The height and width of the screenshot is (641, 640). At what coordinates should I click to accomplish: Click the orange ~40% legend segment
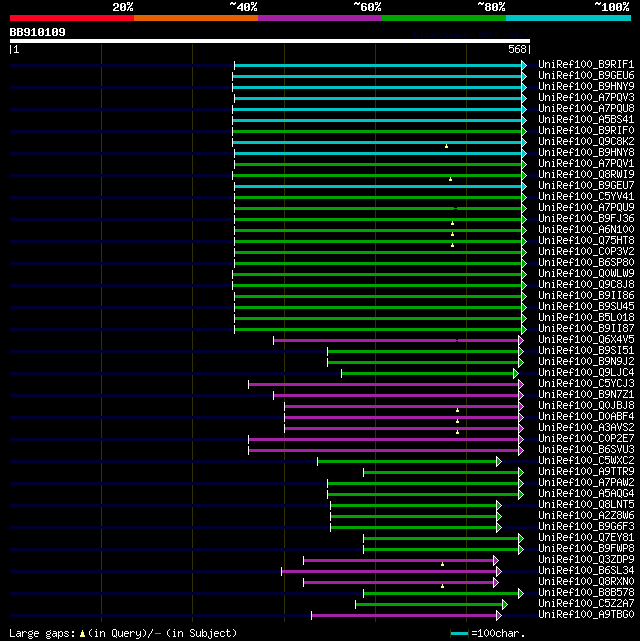[x=196, y=18]
